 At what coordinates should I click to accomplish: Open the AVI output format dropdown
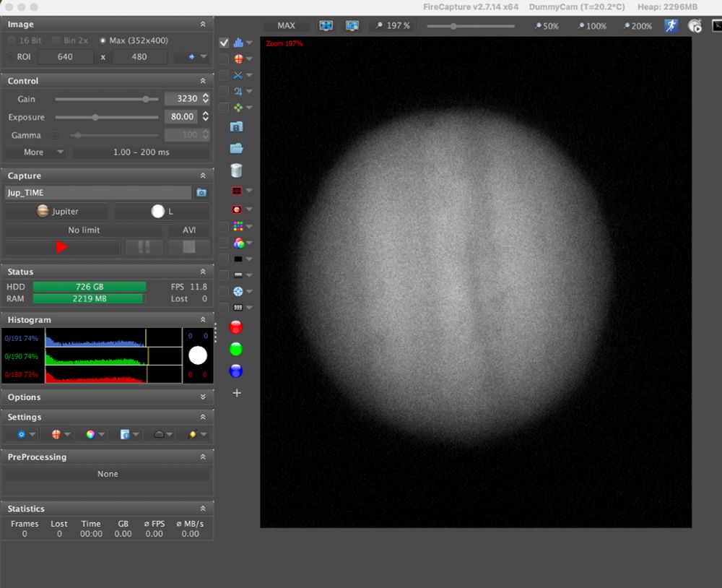coord(188,230)
